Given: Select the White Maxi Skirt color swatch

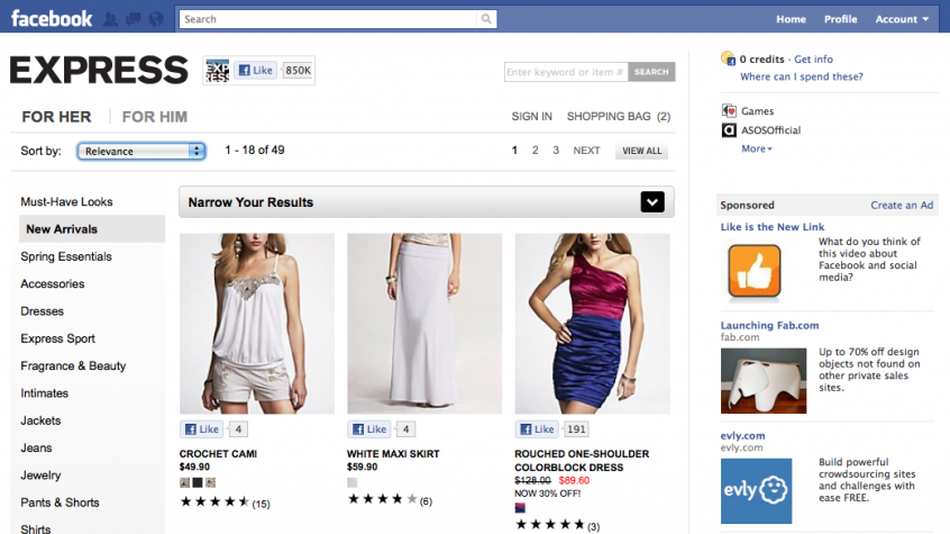Looking at the screenshot, I should tap(352, 482).
